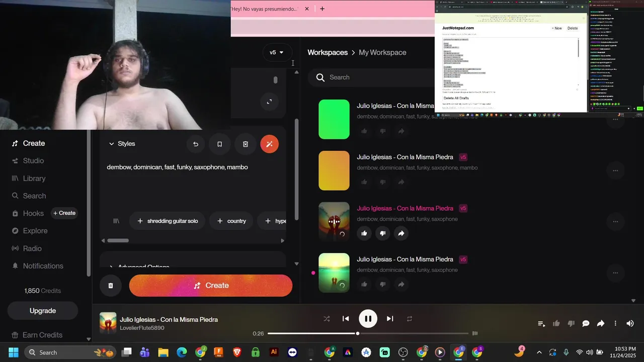Screen dimensions: 644x362
Task: Click the orange magic wand icon
Action: (269, 144)
